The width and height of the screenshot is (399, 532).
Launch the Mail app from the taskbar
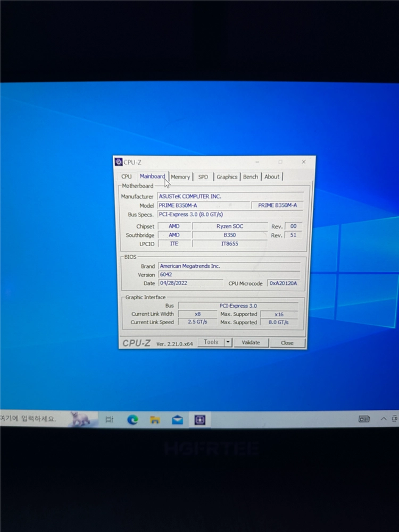pos(177,420)
